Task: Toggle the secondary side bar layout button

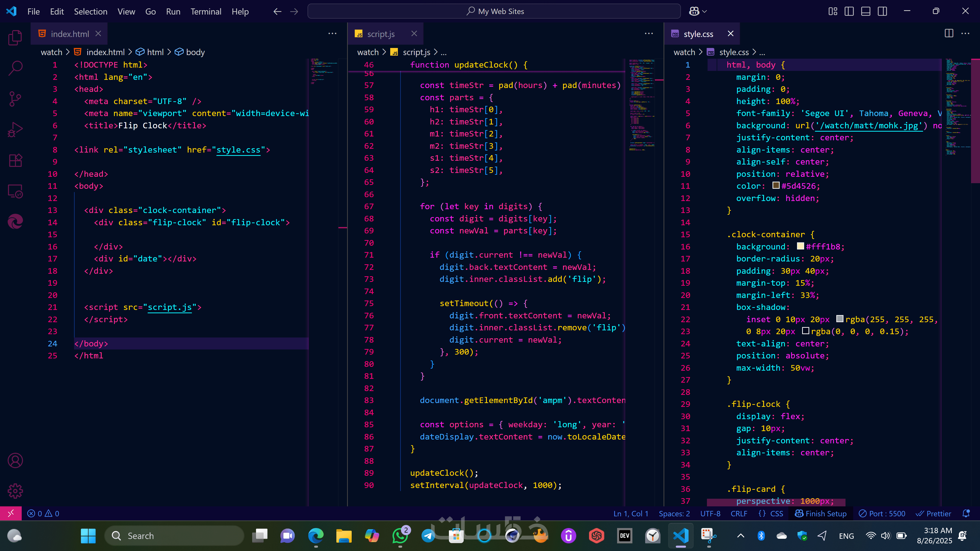Action: [883, 11]
